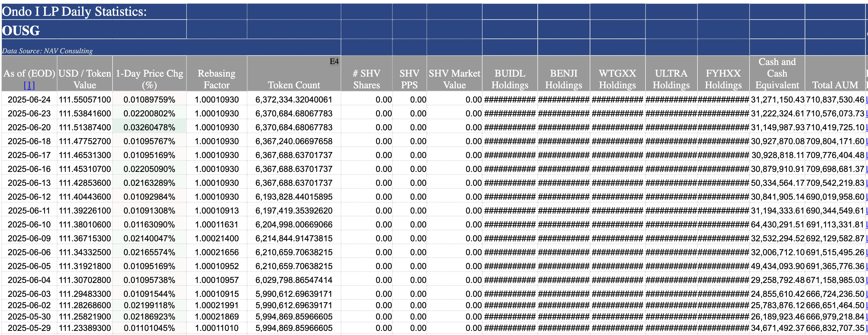Click the Data Source: NAV Consulting text
The width and height of the screenshot is (868, 335).
pos(47,51)
